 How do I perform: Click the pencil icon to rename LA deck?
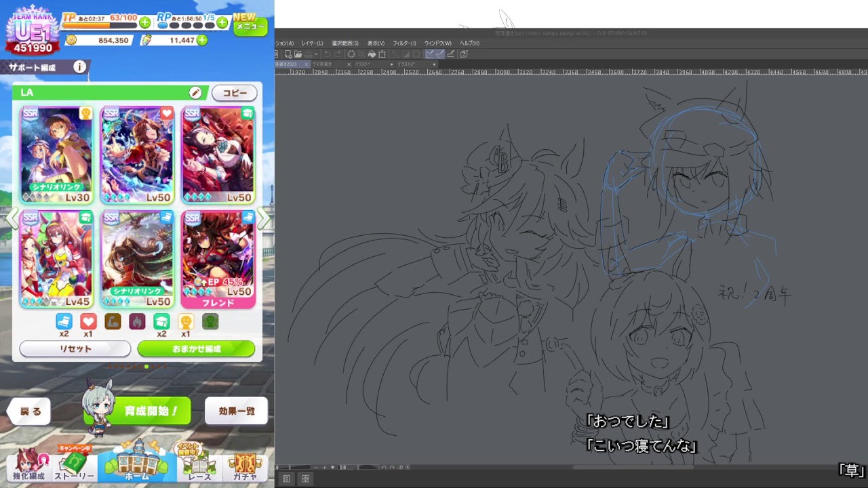click(x=195, y=93)
